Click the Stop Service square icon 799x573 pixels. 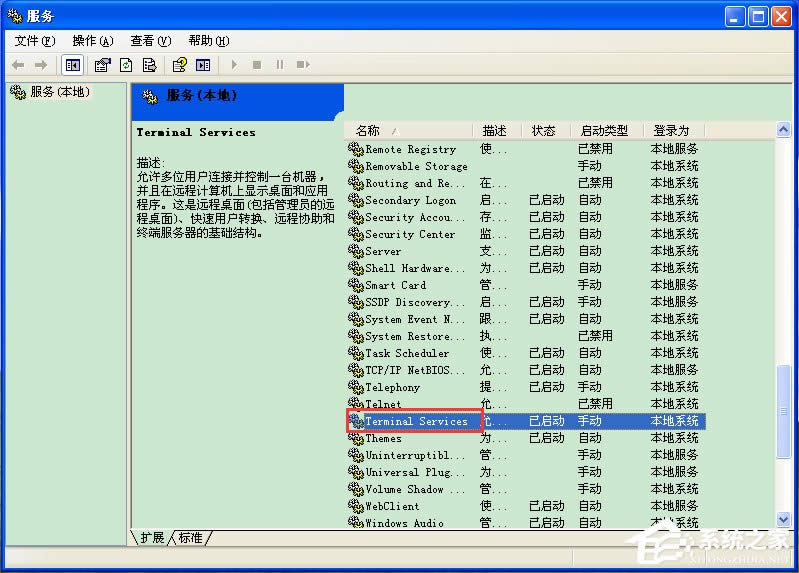(x=256, y=65)
